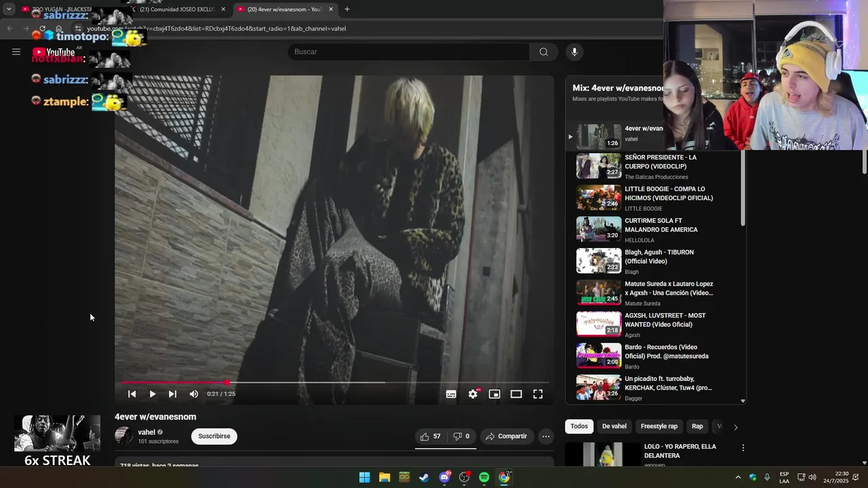The height and width of the screenshot is (488, 868).
Task: Enter full screen video mode
Action: click(x=538, y=394)
